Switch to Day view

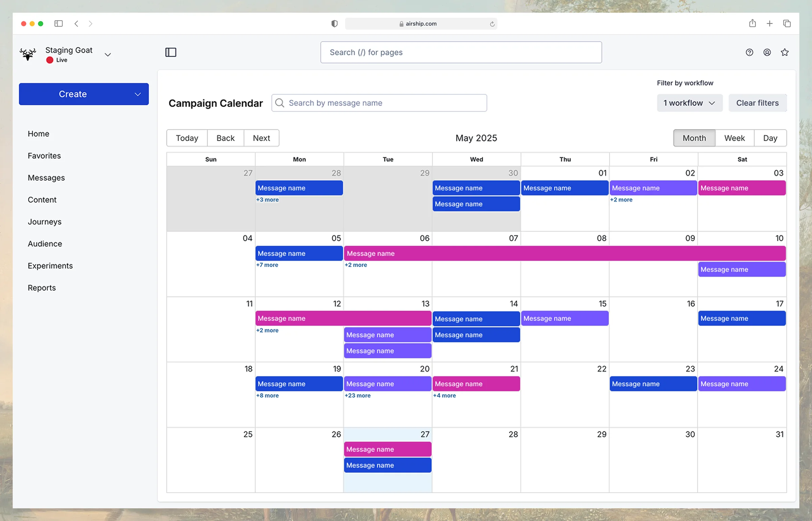tap(770, 138)
